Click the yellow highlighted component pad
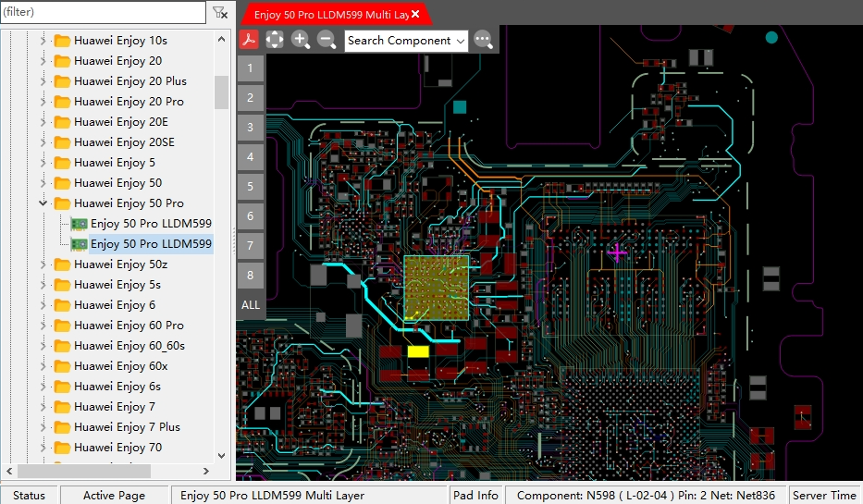The width and height of the screenshot is (863, 504). point(418,351)
